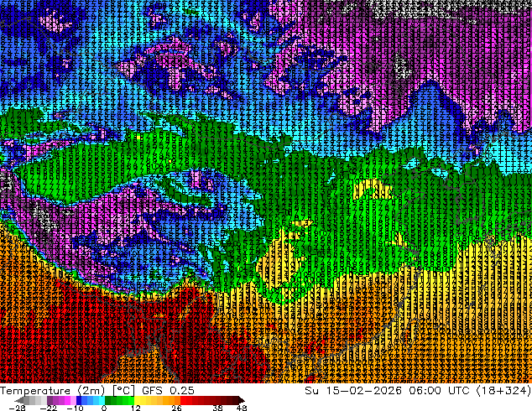
Task: Click the '-28' legend value
Action: pyautogui.click(x=17, y=408)
